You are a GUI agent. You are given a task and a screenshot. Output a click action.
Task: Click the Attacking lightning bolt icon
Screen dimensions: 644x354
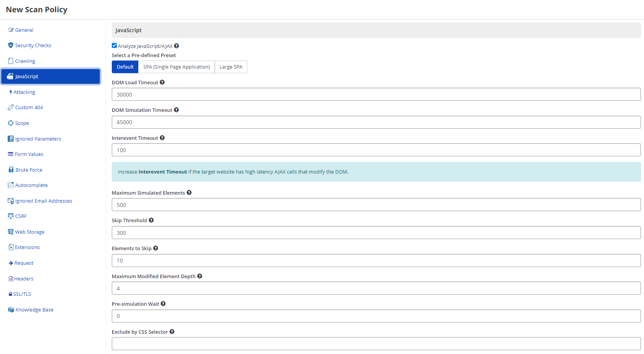tap(10, 92)
